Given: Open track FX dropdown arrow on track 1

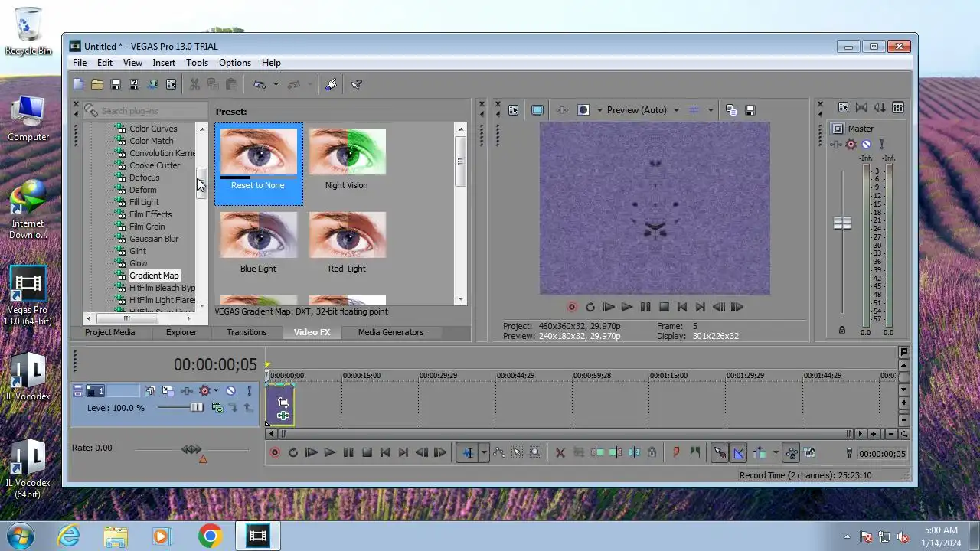Looking at the screenshot, I should click(x=216, y=391).
